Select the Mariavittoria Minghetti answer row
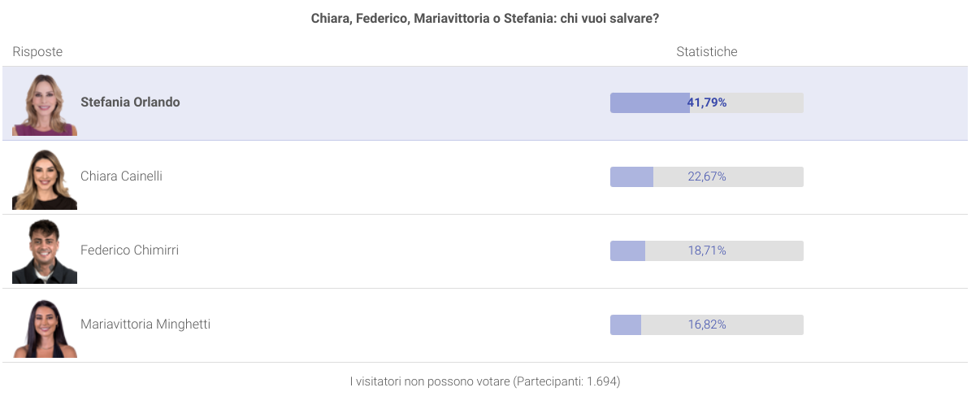 [x=485, y=325]
